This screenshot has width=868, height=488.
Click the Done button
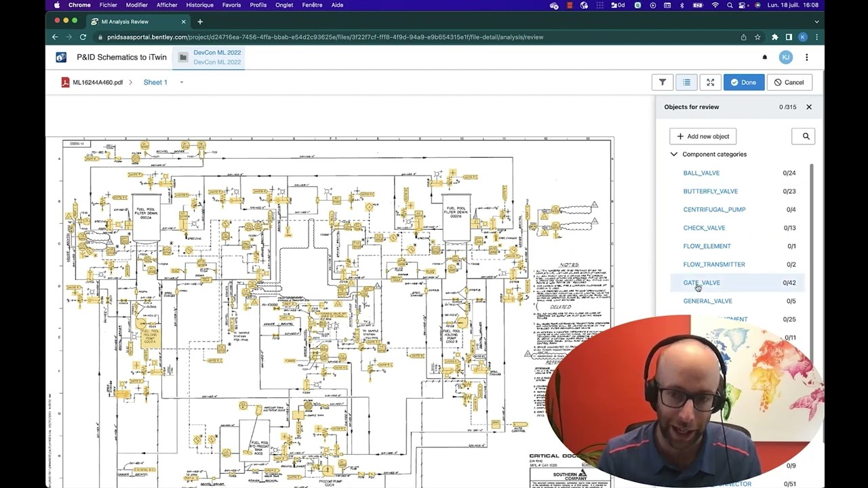(x=744, y=82)
